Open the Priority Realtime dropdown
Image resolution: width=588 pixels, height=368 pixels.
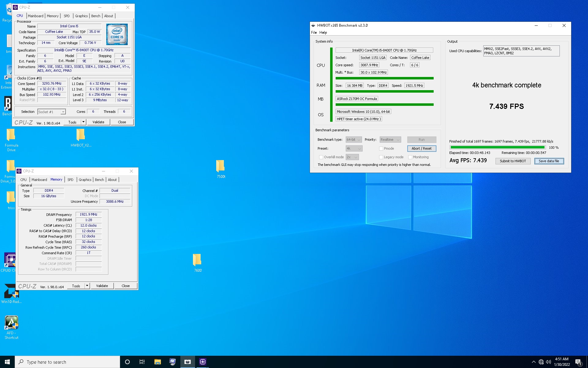[x=390, y=140]
